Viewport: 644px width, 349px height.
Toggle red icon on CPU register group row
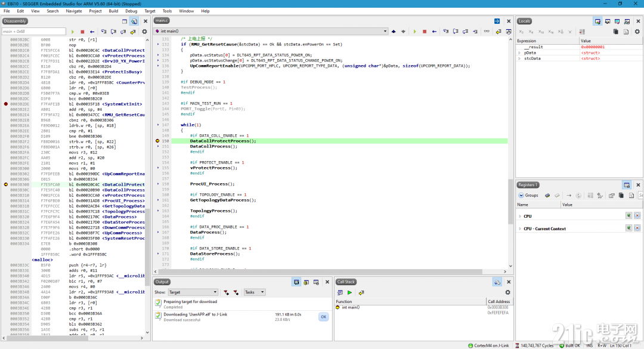637,216
